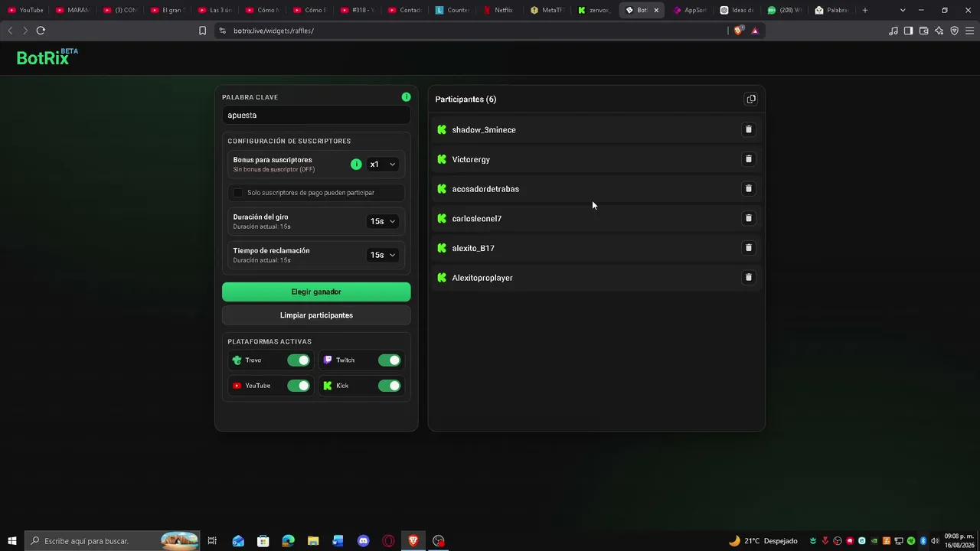The width and height of the screenshot is (980, 551).
Task: Switch to the Counter browser tab
Action: click(452, 10)
